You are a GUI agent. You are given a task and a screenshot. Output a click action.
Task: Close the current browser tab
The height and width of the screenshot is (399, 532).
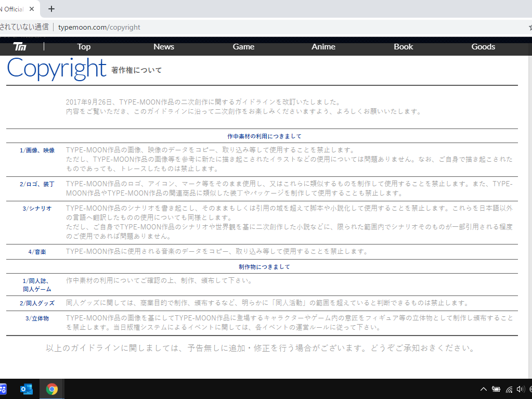[x=32, y=9]
